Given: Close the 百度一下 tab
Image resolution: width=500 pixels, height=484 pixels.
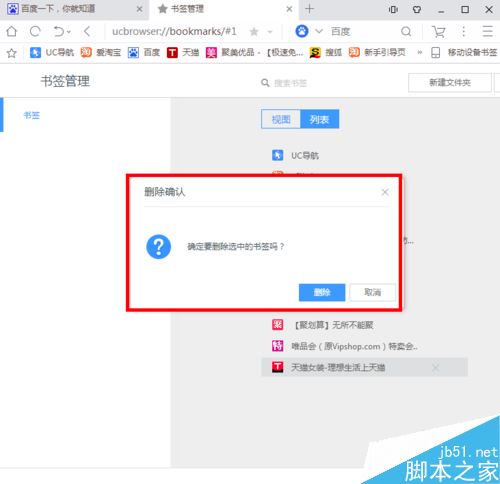Looking at the screenshot, I should coord(140,9).
